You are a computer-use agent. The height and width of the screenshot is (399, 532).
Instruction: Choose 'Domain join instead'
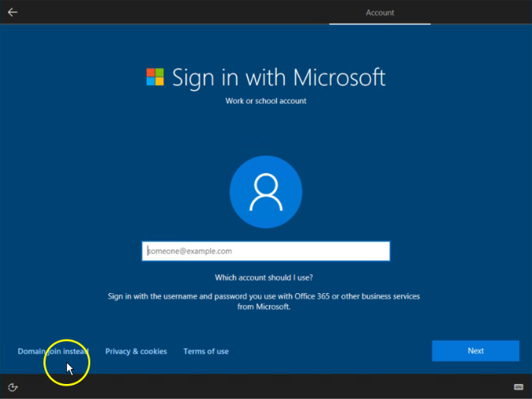pos(53,351)
